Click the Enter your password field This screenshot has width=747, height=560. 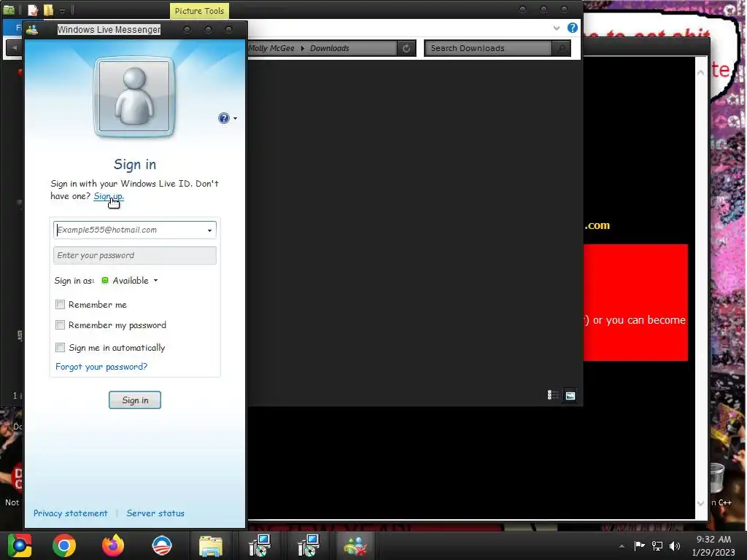tap(135, 255)
